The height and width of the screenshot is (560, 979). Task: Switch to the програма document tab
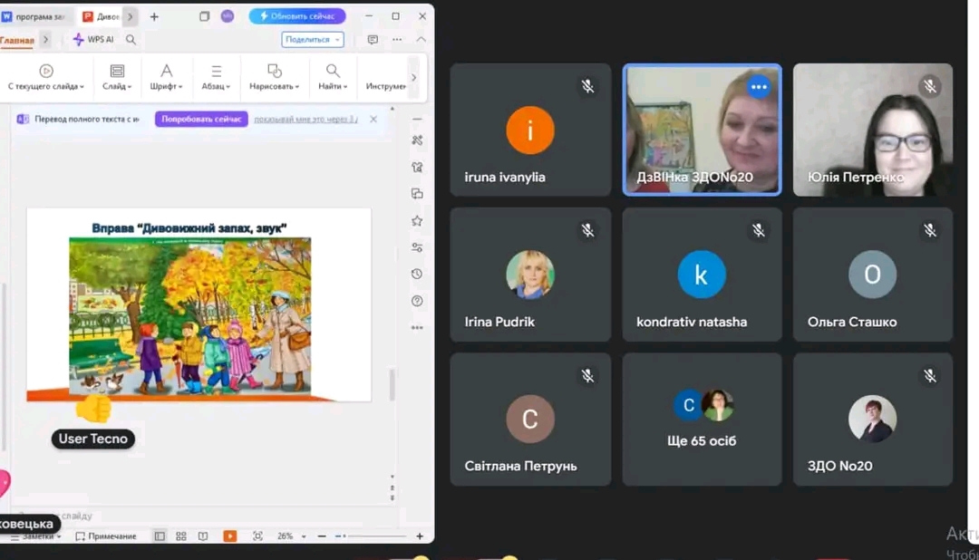pyautogui.click(x=35, y=16)
